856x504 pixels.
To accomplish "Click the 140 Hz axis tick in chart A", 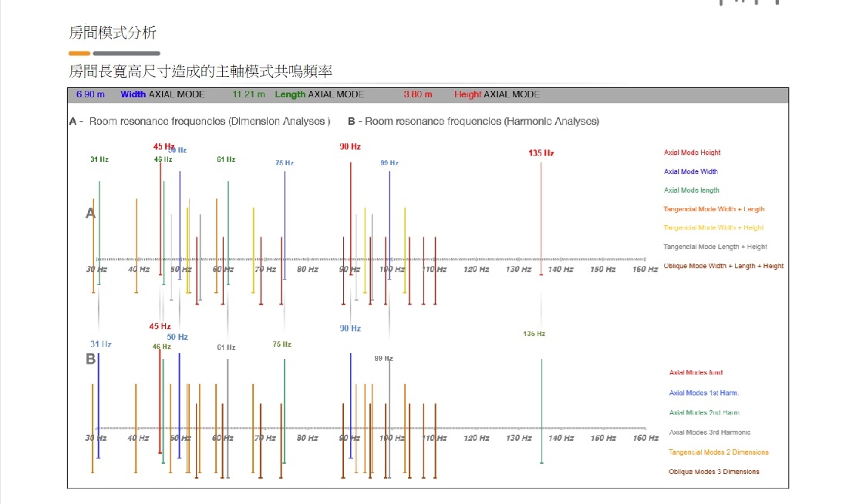I will pos(561,270).
